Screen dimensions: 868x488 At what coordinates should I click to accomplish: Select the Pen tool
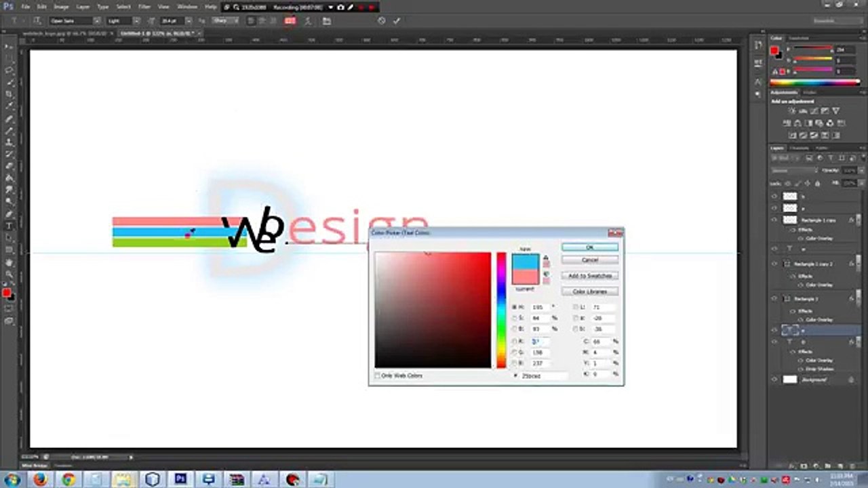pos(9,213)
